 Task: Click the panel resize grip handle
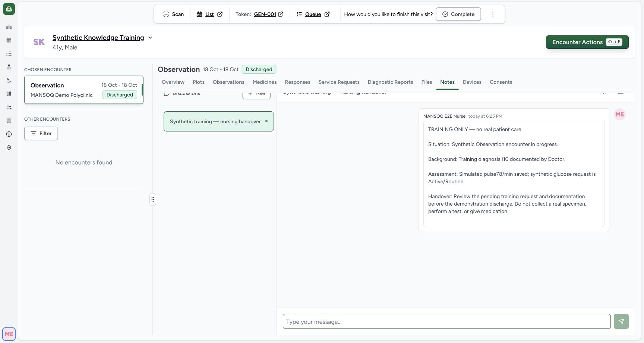coord(153,200)
